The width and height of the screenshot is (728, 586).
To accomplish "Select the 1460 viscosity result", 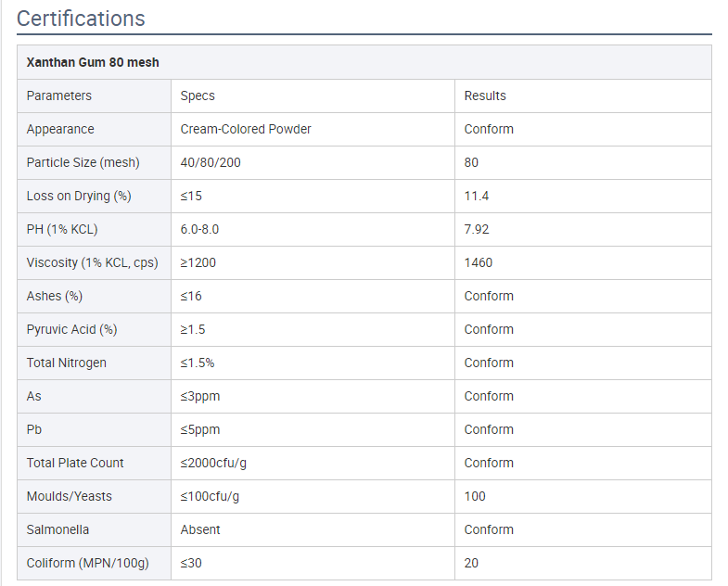I will pos(479,262).
